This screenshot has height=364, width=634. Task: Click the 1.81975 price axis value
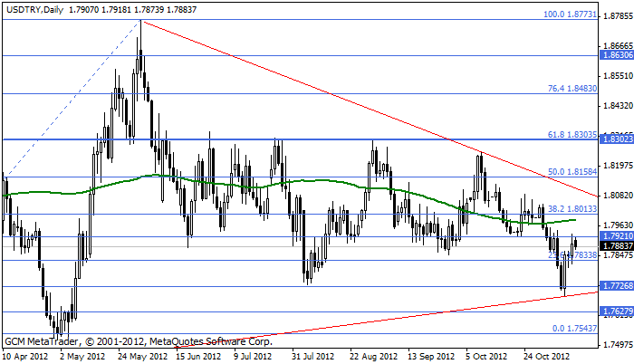point(618,165)
